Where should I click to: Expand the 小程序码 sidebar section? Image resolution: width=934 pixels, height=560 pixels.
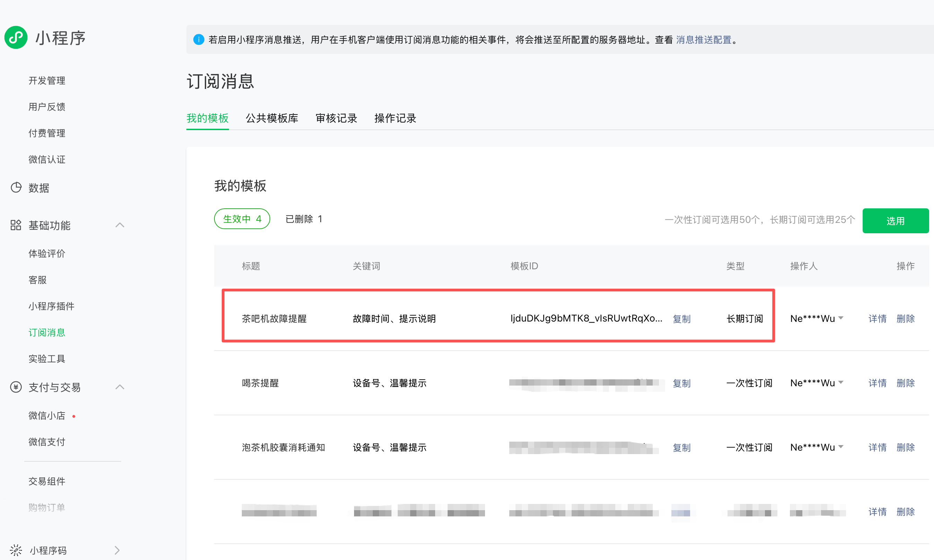(117, 550)
